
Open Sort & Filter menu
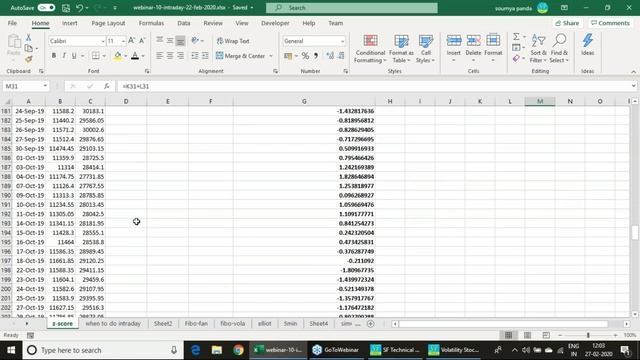tap(538, 49)
